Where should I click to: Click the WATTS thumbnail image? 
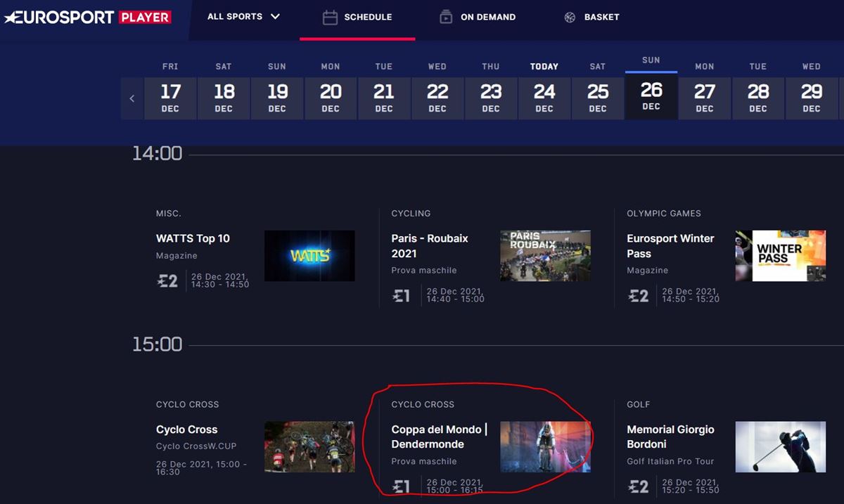(x=309, y=256)
